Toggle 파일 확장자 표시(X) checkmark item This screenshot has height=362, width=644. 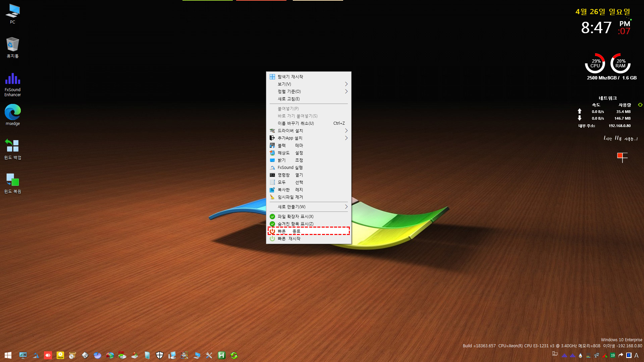coord(309,217)
